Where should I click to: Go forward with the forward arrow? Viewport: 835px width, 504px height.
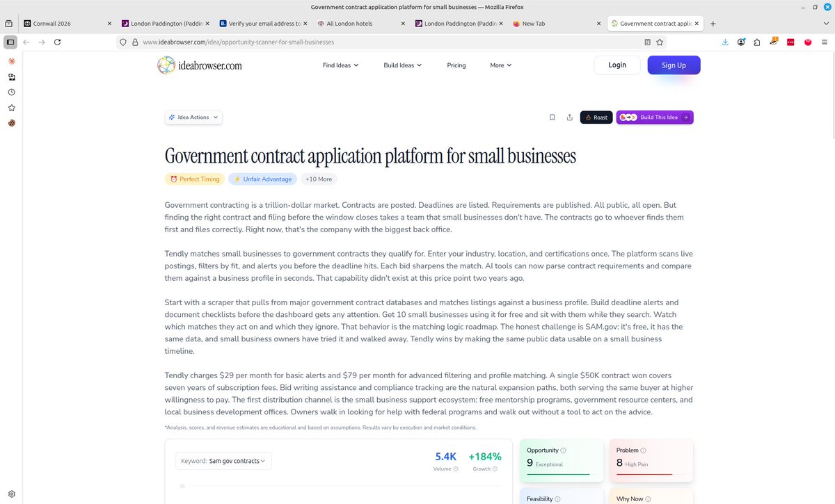pyautogui.click(x=42, y=42)
